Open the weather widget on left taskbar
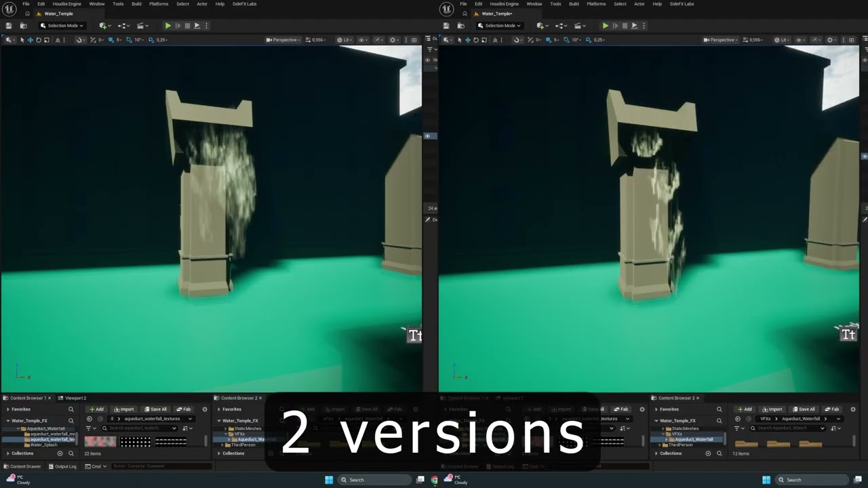The image size is (868, 488). coord(19,480)
